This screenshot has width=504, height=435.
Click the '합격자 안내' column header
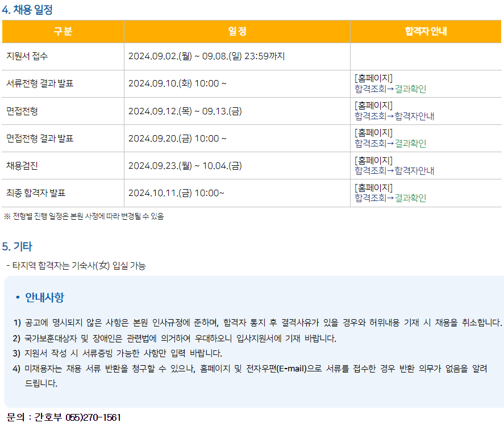point(426,32)
